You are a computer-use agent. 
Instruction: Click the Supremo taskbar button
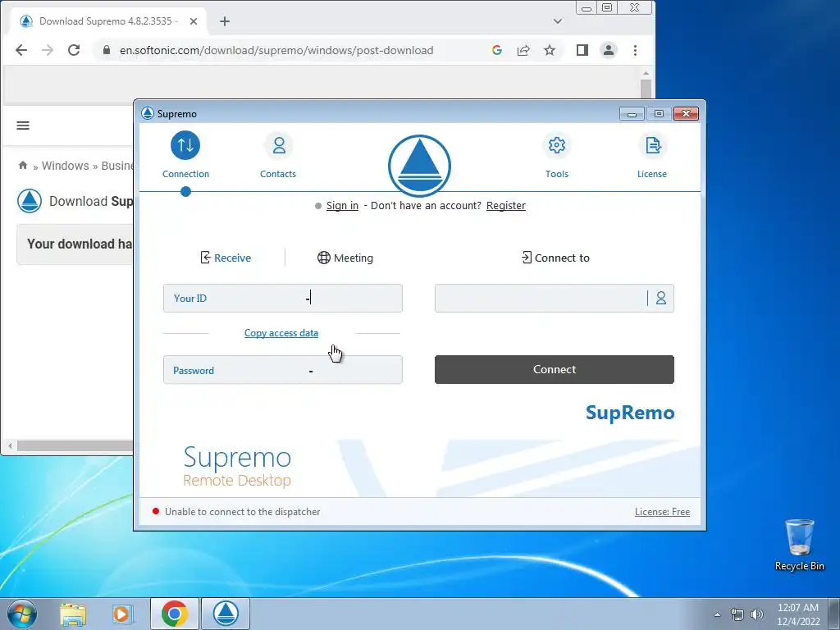(x=226, y=614)
